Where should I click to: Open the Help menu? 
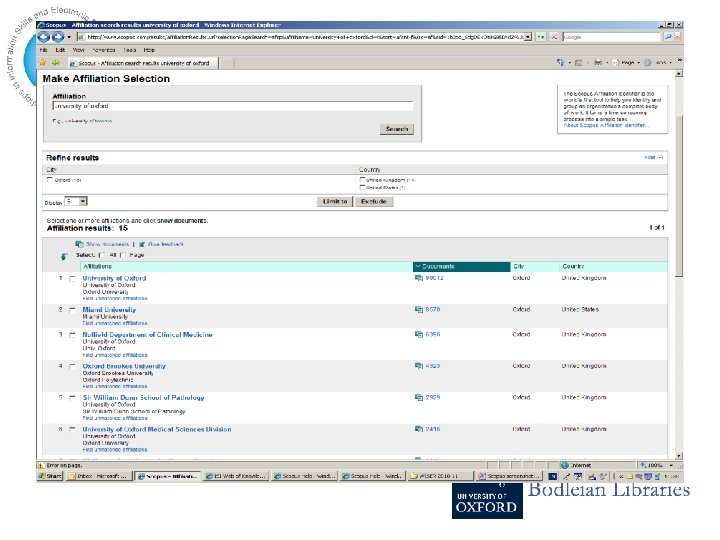pos(149,50)
